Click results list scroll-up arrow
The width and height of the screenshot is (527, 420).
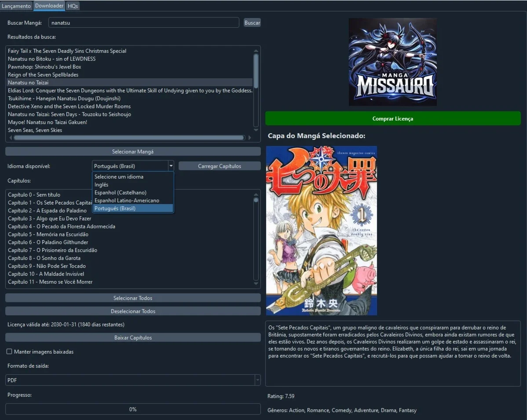click(256, 51)
